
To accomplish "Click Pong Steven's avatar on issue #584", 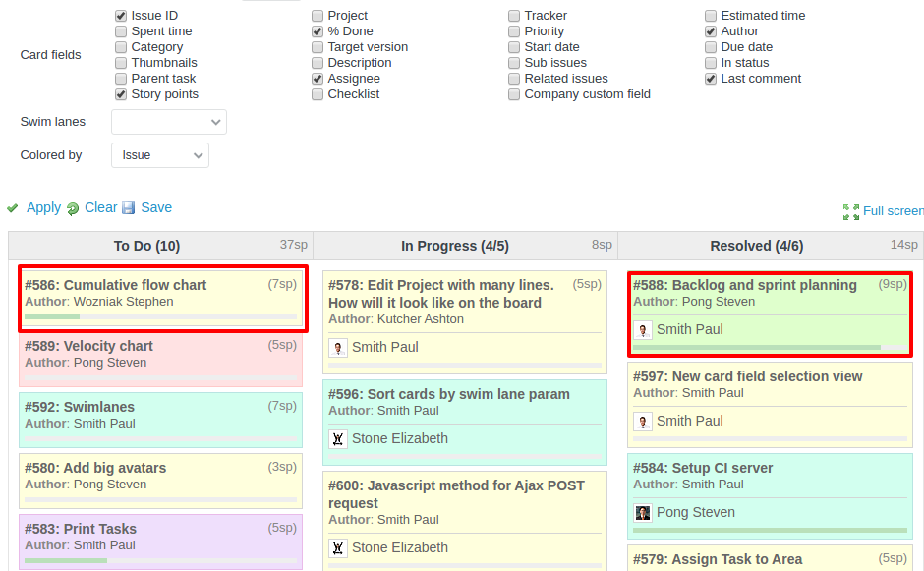I will 643,512.
